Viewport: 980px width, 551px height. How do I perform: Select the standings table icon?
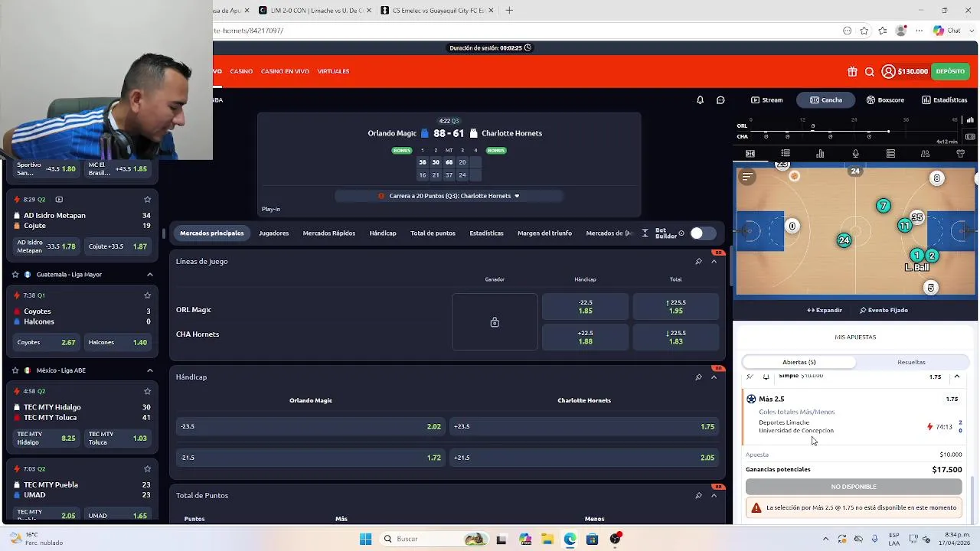[890, 153]
